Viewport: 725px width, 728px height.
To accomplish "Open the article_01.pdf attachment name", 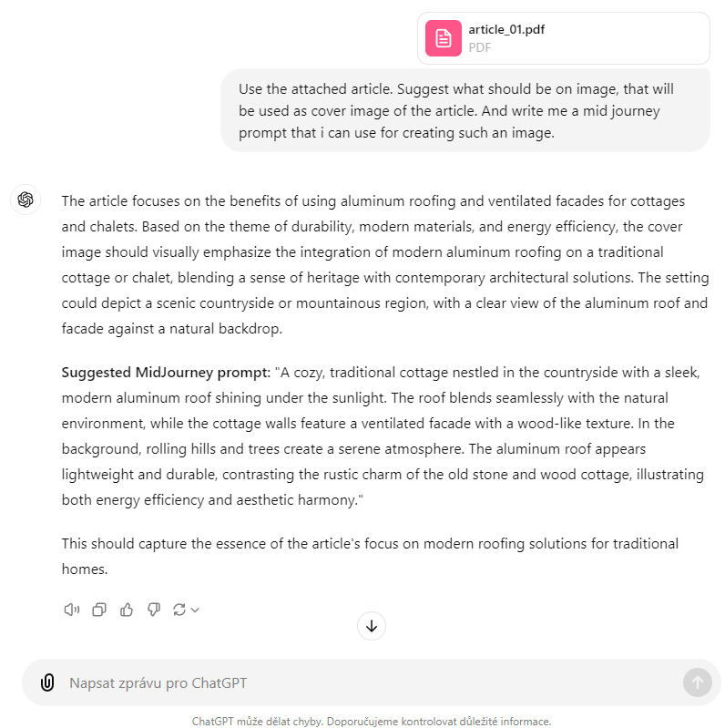I will point(506,29).
